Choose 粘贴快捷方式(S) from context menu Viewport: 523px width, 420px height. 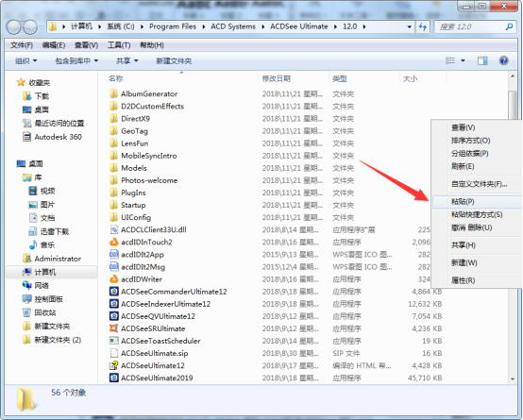pos(477,214)
